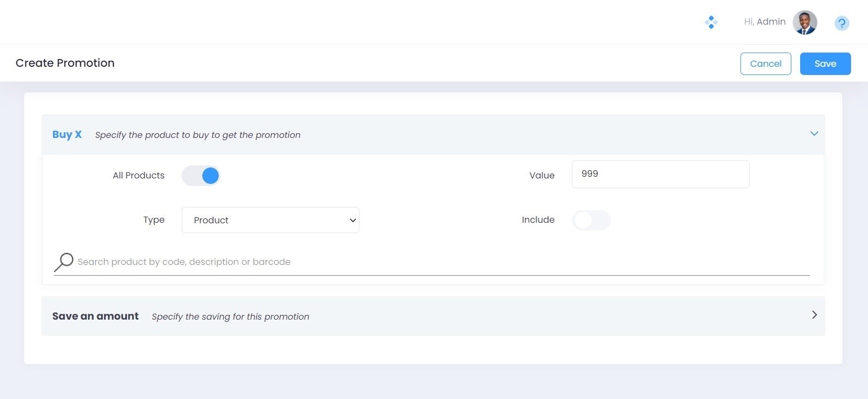Viewport: 868px width, 399px height.
Task: Save the promotion with Save button
Action: pyautogui.click(x=825, y=63)
